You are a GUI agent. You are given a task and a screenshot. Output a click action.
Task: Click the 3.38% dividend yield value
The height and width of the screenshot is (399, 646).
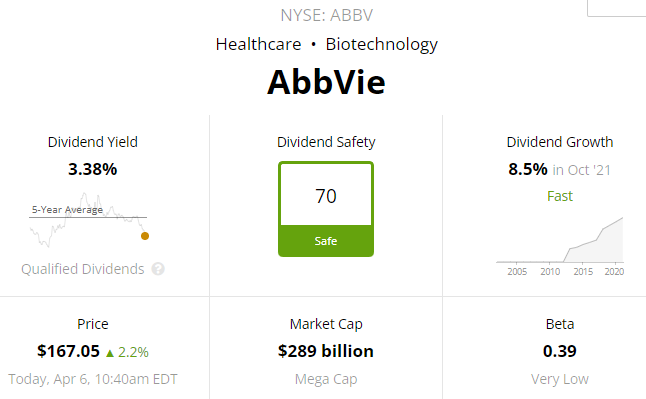(x=92, y=169)
